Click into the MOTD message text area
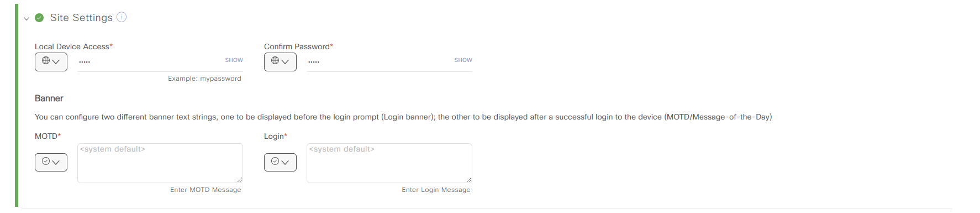This screenshot has width=980, height=213. tap(160, 163)
